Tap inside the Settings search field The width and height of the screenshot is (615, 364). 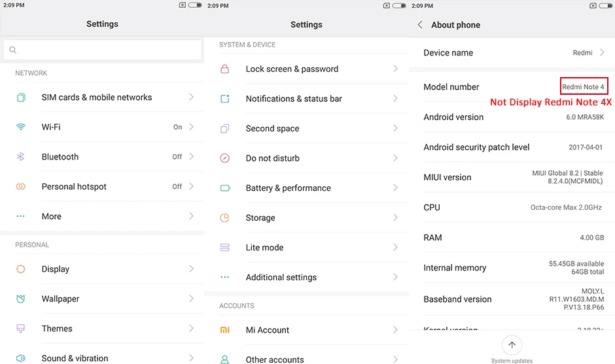pyautogui.click(x=102, y=50)
